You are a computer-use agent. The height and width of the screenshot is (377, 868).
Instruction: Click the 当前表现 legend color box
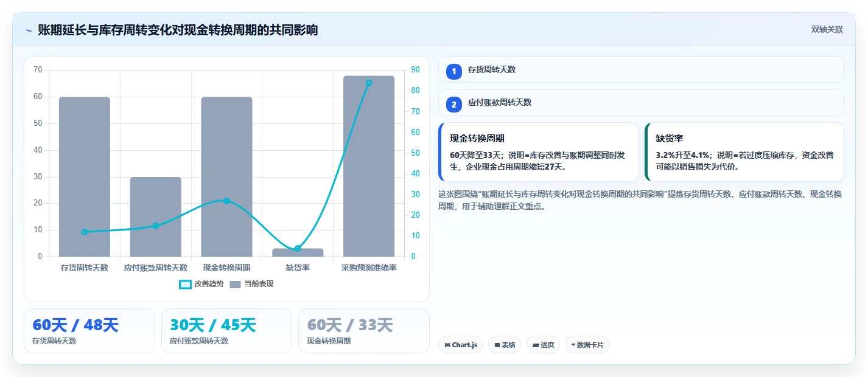point(236,284)
